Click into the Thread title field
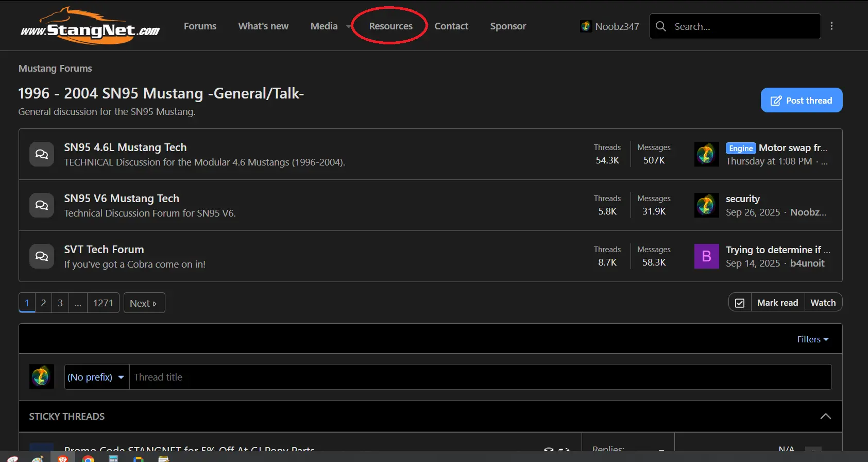The image size is (868, 462). pyautogui.click(x=480, y=377)
